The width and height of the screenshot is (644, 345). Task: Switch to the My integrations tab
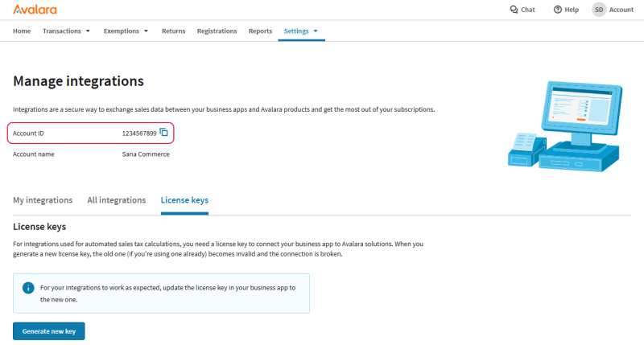43,200
